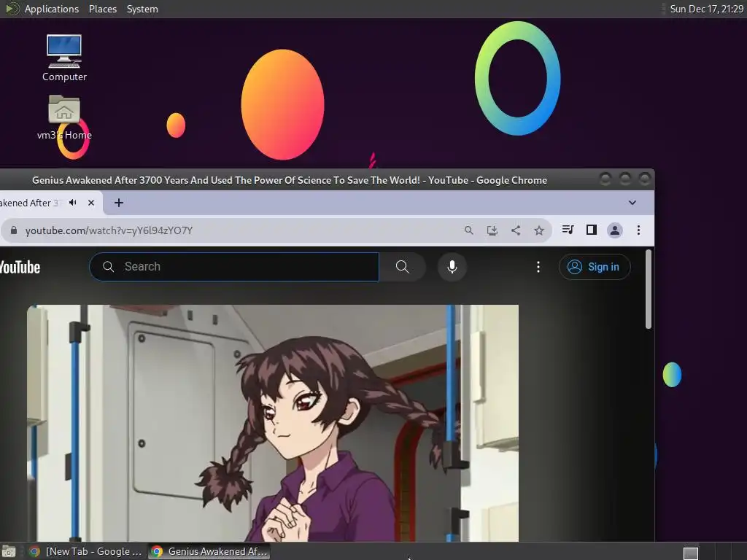Screen dimensions: 747x560
Task: Click the YouTube Search input field
Action: click(x=234, y=267)
